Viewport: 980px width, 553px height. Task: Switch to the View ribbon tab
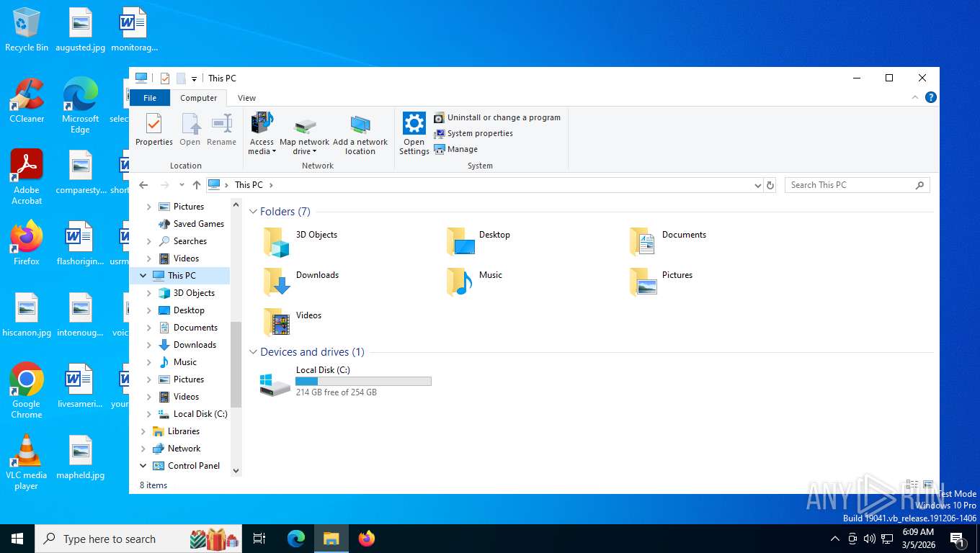coord(246,98)
